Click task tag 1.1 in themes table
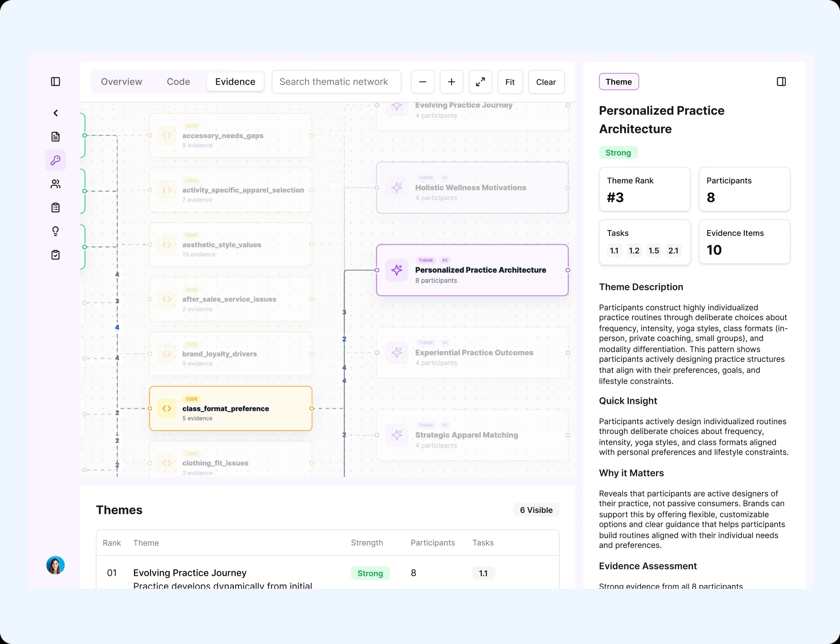 (483, 573)
